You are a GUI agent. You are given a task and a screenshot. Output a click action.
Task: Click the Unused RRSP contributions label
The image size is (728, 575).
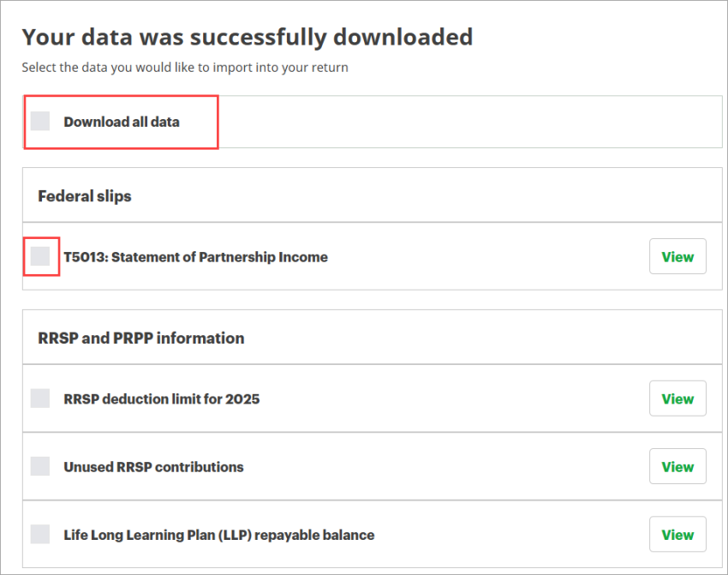click(x=153, y=466)
